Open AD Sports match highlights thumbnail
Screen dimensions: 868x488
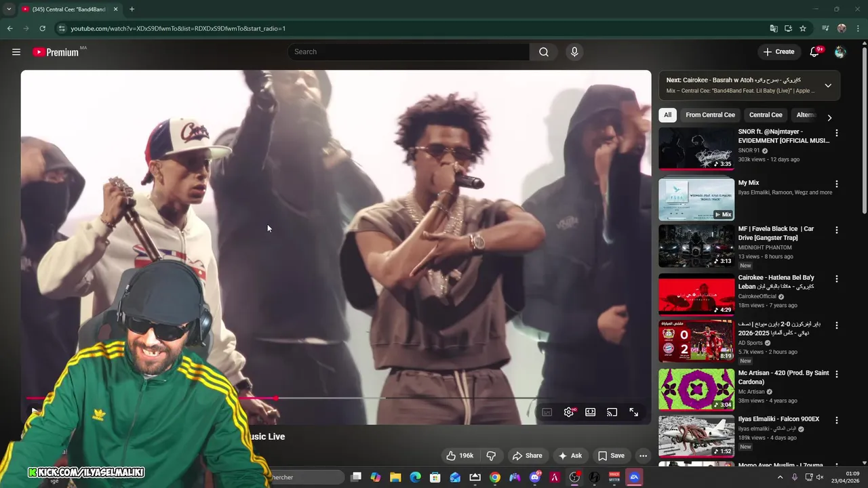click(x=696, y=342)
